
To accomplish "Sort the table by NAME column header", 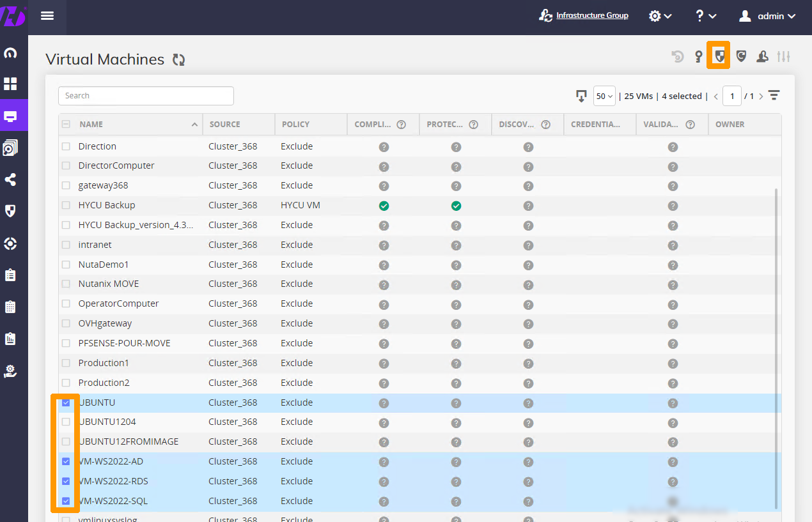I will (91, 125).
